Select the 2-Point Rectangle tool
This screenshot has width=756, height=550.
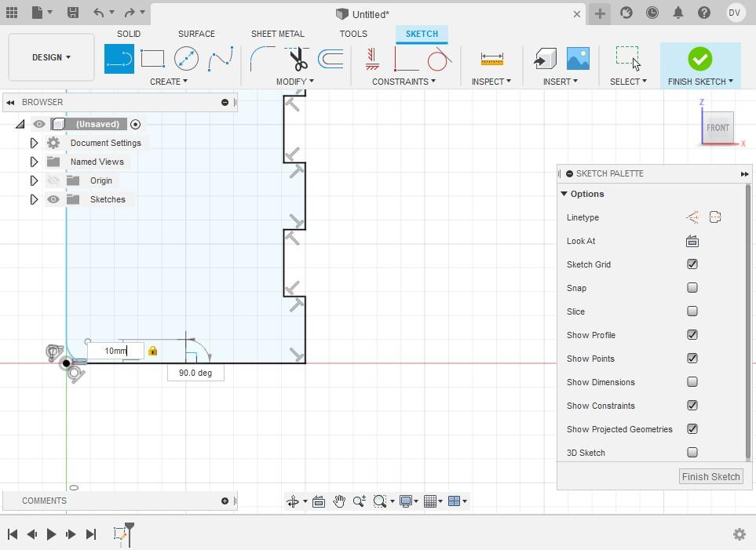point(152,59)
